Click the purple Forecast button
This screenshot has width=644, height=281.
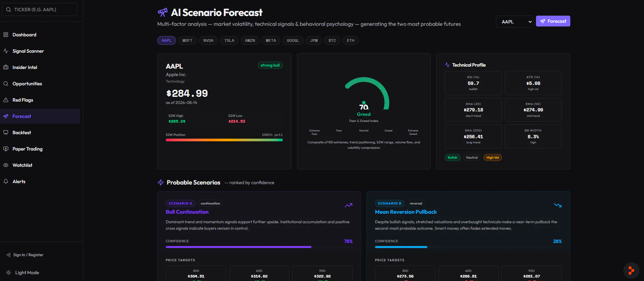pos(553,21)
